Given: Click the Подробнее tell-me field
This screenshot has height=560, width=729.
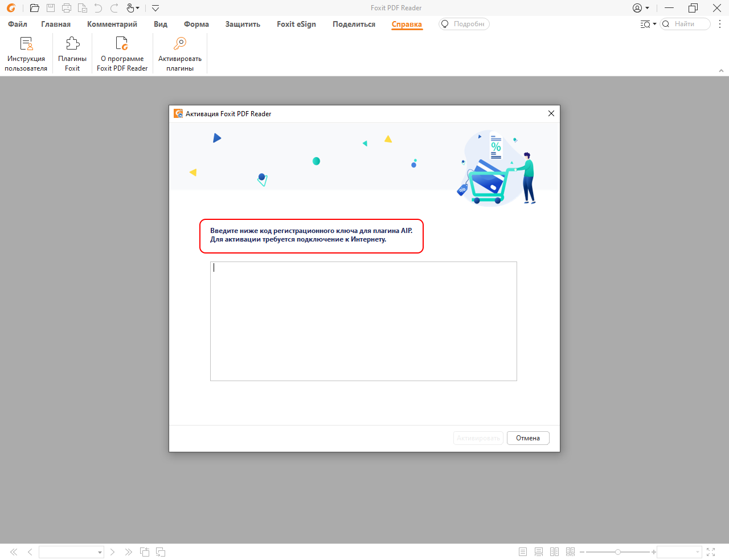Looking at the screenshot, I should point(468,24).
